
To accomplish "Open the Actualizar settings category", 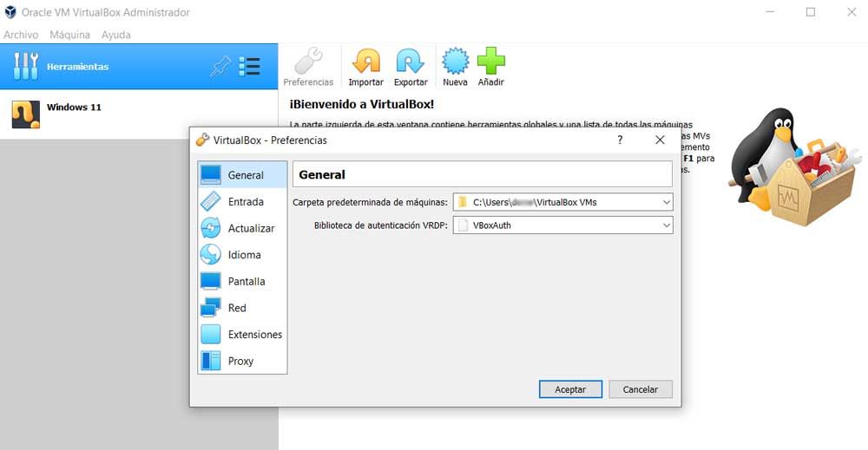I will 242,228.
